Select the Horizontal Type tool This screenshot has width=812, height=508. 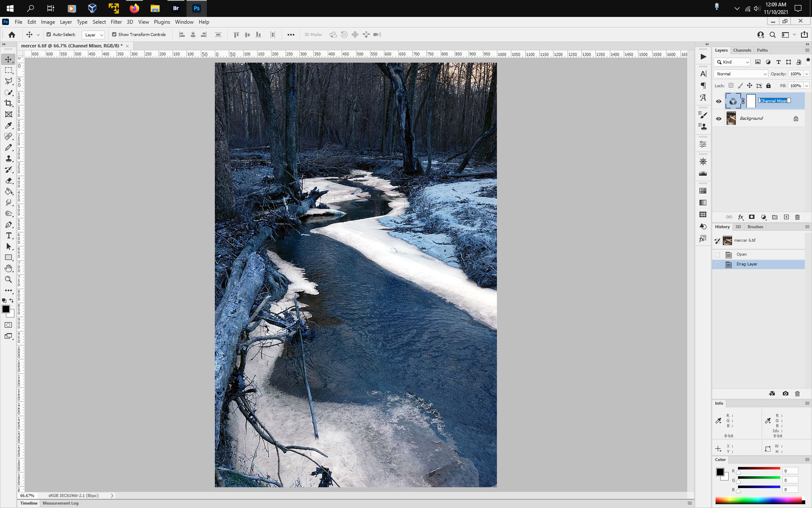tap(8, 235)
